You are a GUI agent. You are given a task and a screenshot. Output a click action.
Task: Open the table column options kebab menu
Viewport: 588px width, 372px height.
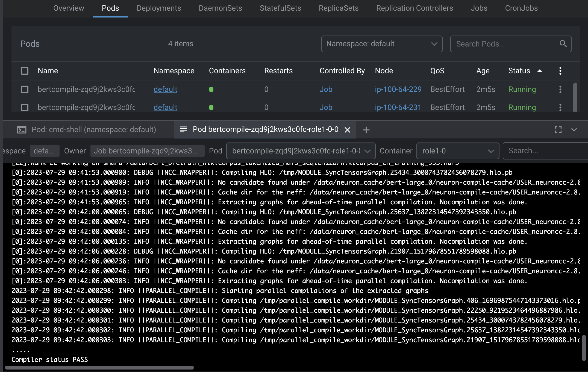click(x=560, y=71)
